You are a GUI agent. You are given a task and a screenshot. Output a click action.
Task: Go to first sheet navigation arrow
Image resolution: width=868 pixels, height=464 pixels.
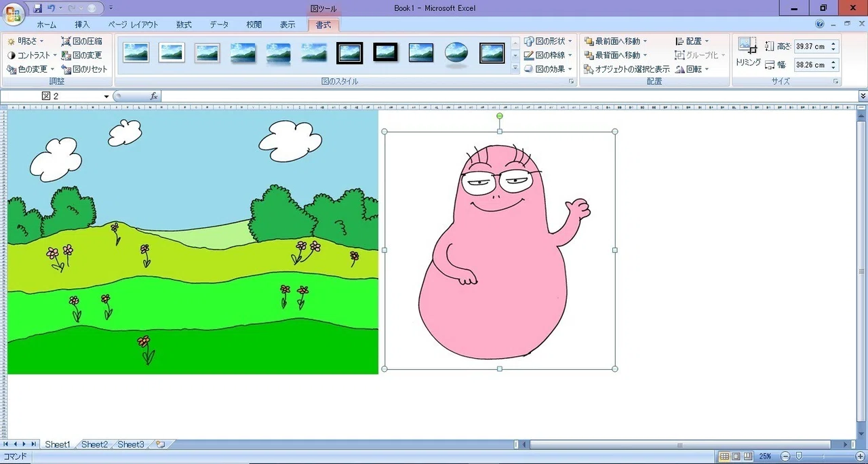coord(6,444)
